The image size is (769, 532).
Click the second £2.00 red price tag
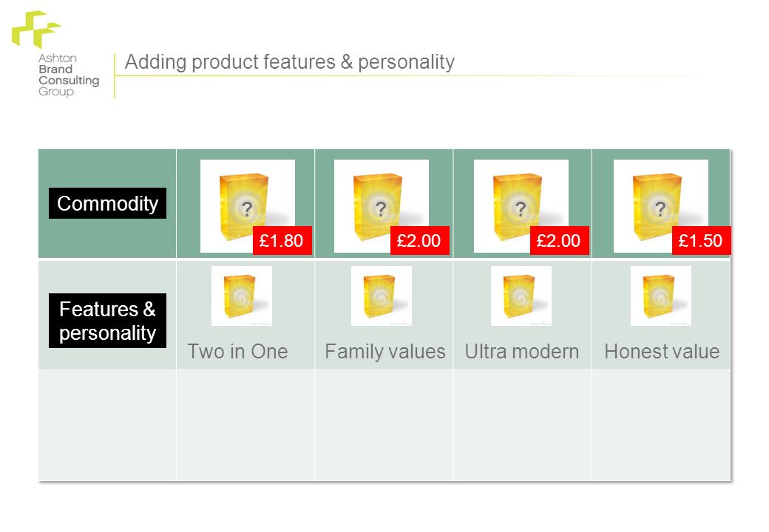pyautogui.click(x=560, y=241)
